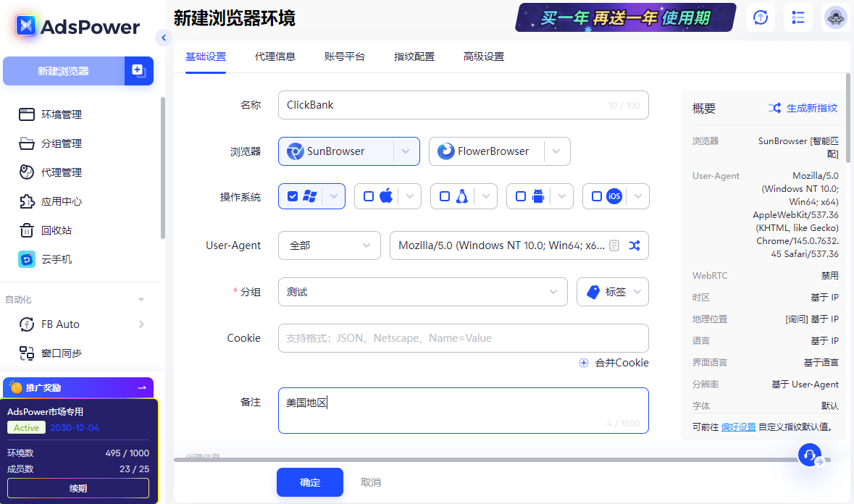Viewport: 854px width, 504px height.
Task: Switch to the 代理信息 tab
Action: (x=276, y=56)
